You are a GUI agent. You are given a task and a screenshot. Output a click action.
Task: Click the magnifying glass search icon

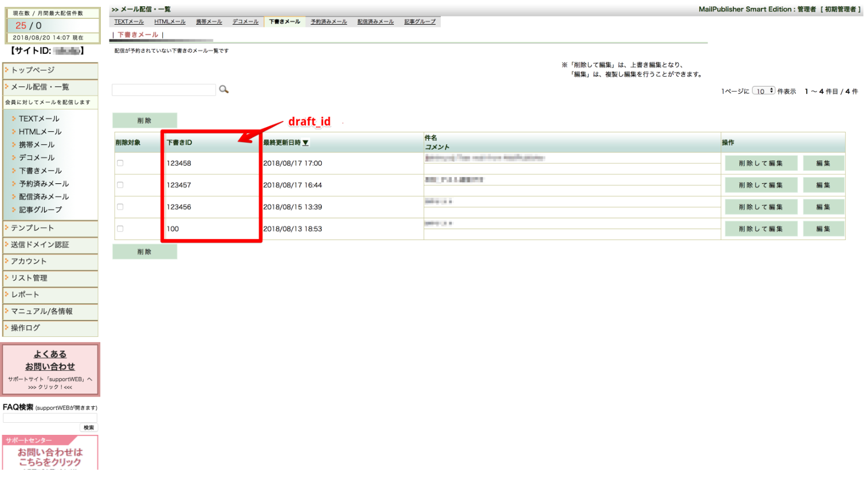224,89
